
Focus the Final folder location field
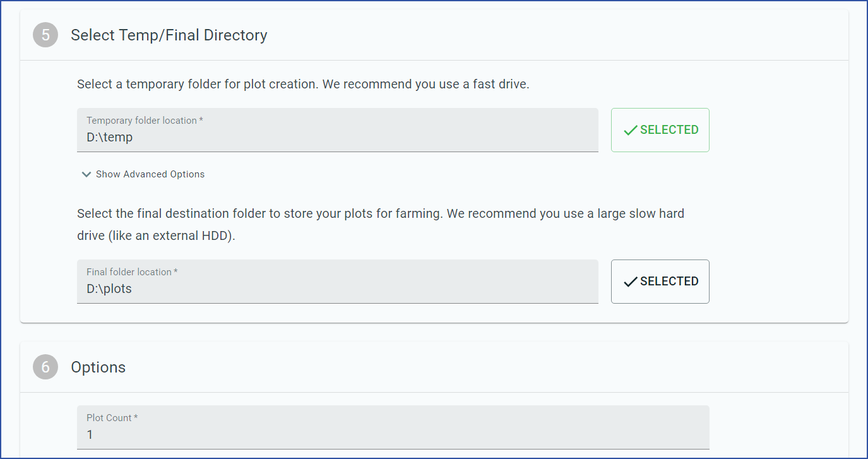(338, 282)
